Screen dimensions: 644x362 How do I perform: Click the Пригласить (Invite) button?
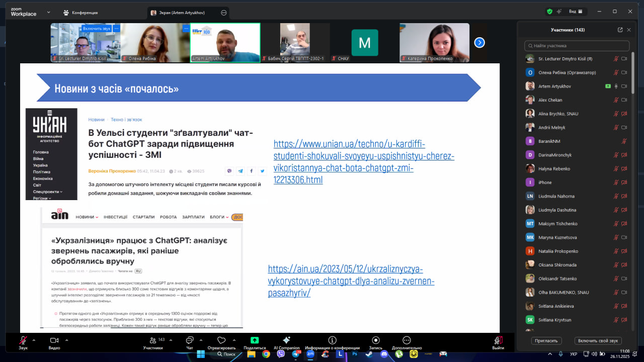pos(546,340)
